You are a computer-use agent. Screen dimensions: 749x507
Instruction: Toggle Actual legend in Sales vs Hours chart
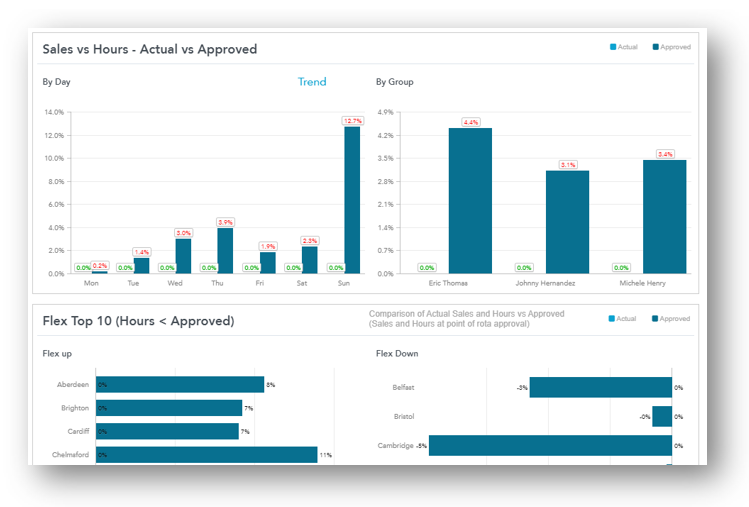click(x=623, y=47)
